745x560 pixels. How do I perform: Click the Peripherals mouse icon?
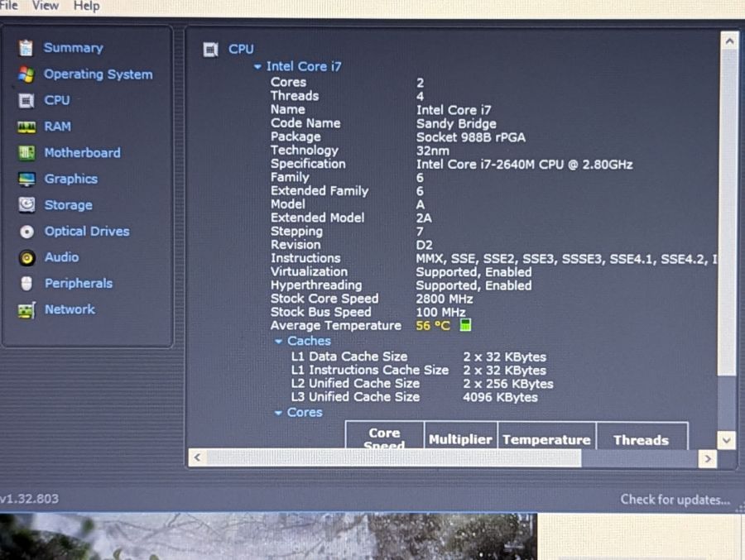[x=26, y=284]
